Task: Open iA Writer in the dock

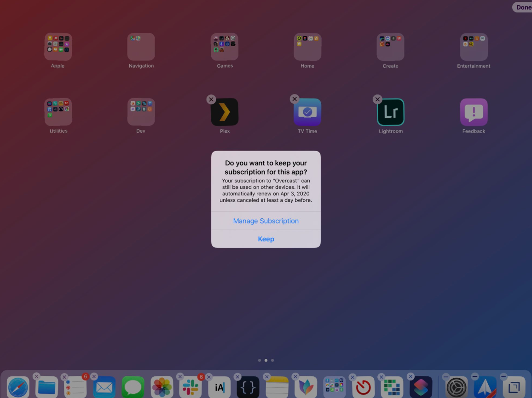Action: [220, 387]
